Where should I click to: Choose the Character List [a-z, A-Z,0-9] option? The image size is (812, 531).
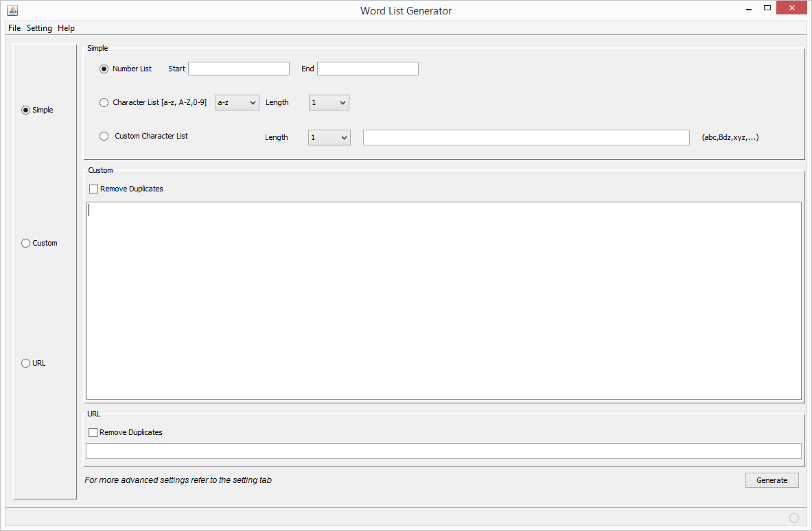[x=104, y=102]
